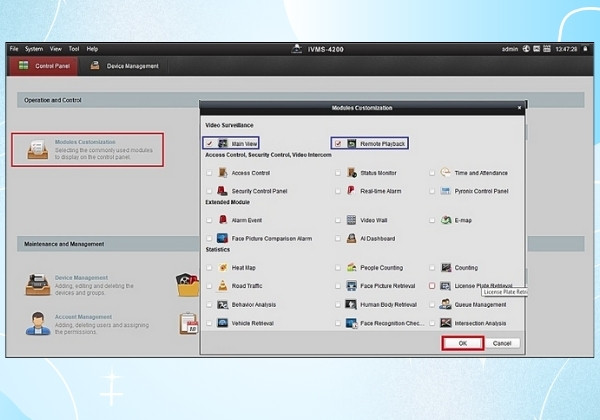
Task: Click the AI Dashboard checkbox
Action: click(338, 238)
